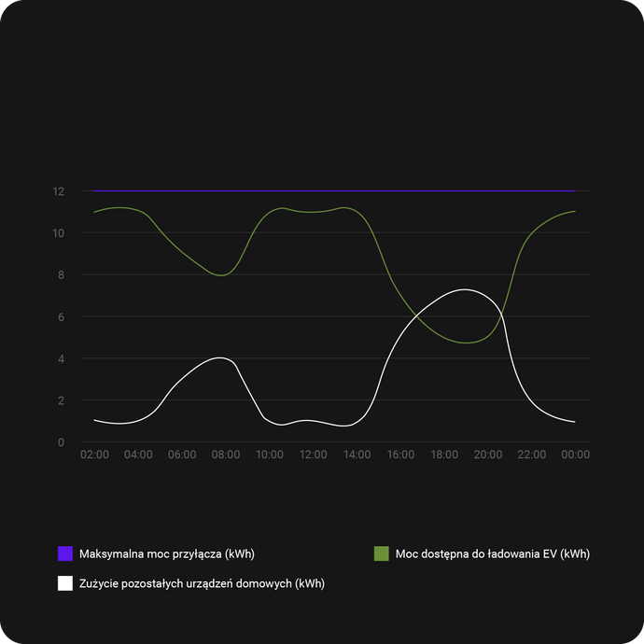Toggle Moc dostępna do ładowania EV legend label

pos(492,553)
